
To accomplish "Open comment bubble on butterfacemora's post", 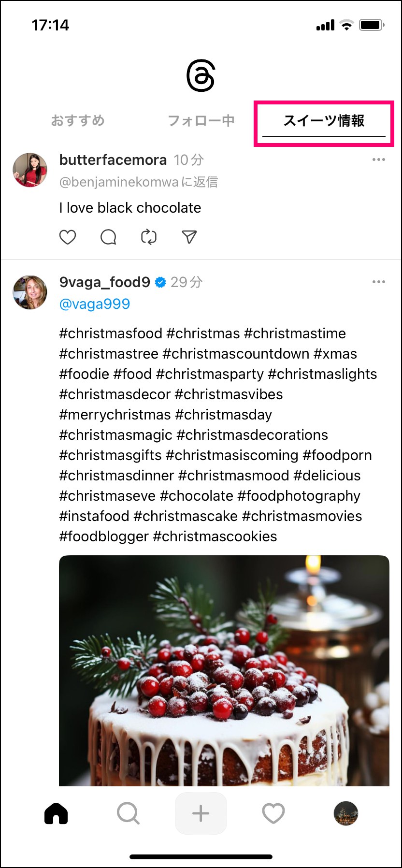I will click(108, 237).
